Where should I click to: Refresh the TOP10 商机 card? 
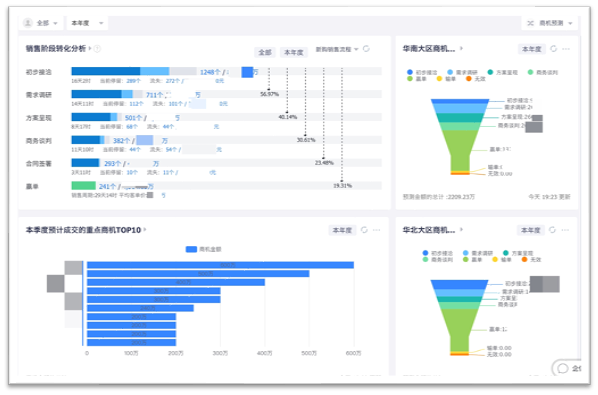coord(364,230)
